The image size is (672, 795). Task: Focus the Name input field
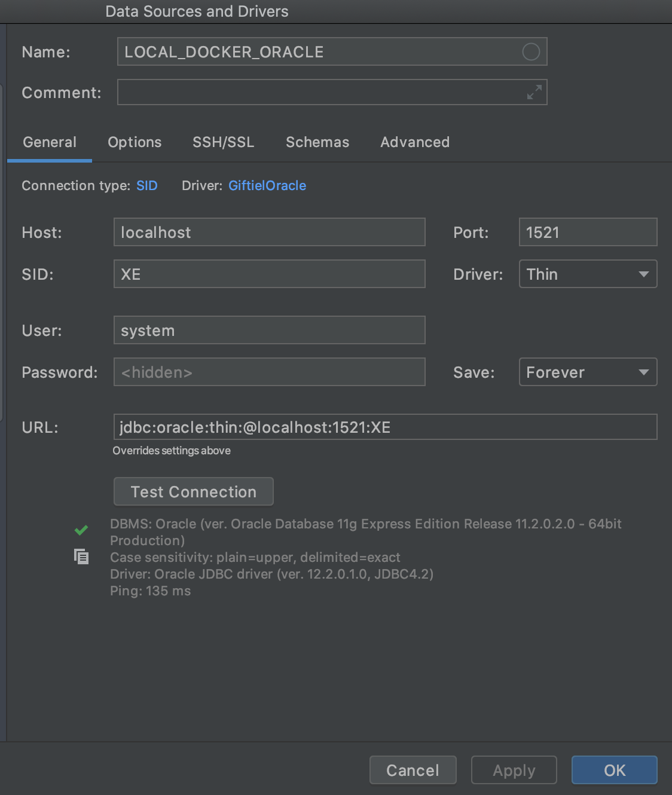coord(332,51)
